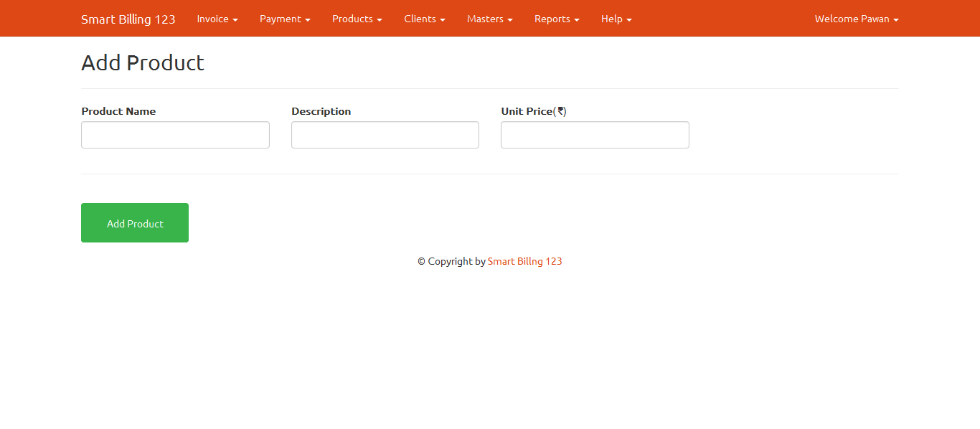Click the © Copyright by text
980x429 pixels.
point(451,261)
